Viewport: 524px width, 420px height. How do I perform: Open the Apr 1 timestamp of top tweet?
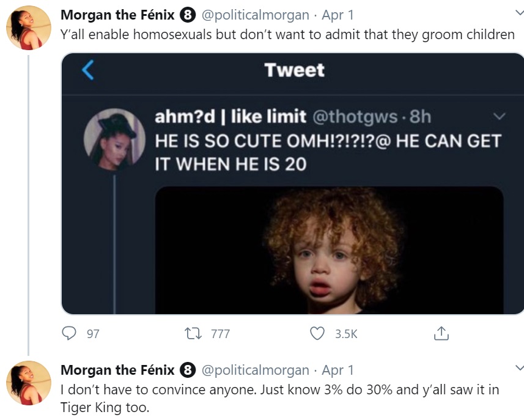338,15
